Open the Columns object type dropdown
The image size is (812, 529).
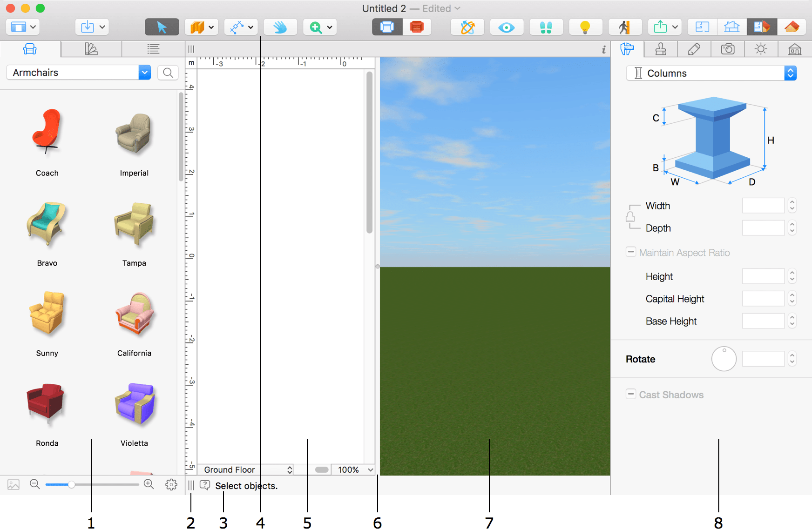click(711, 73)
